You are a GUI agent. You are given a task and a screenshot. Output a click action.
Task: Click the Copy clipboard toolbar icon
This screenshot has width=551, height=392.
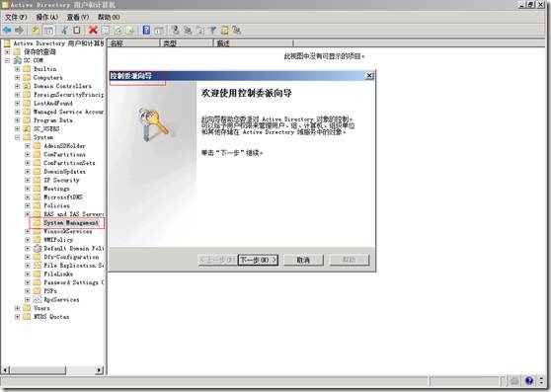77,31
